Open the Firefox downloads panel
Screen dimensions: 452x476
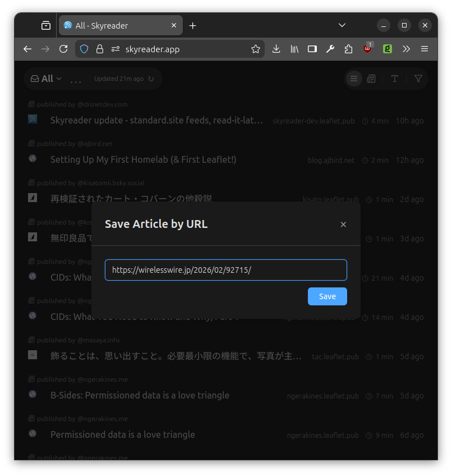point(276,49)
